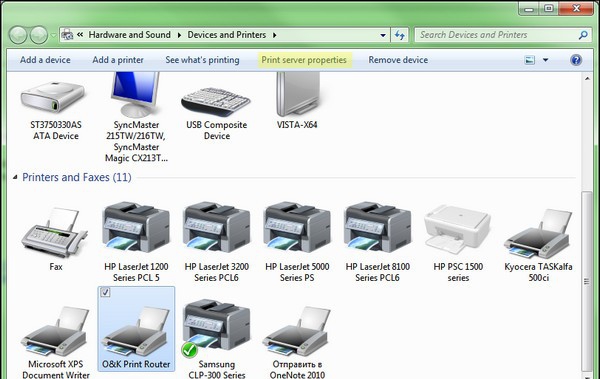Viewport: 600px width, 379px height.
Task: Select the O&K Print Router printer icon
Action: (x=136, y=331)
